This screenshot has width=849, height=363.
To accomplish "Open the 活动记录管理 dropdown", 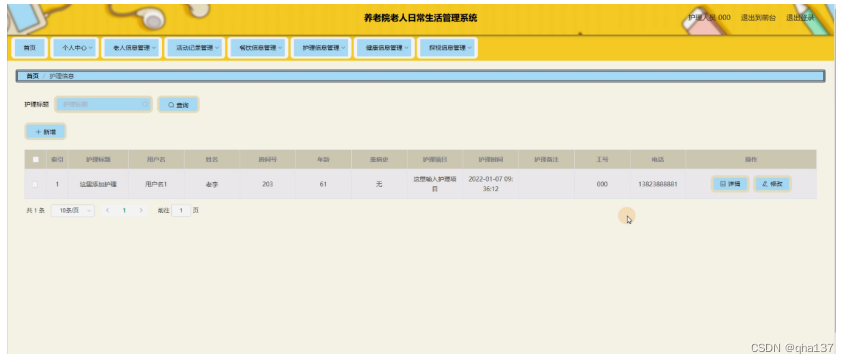I will click(195, 48).
